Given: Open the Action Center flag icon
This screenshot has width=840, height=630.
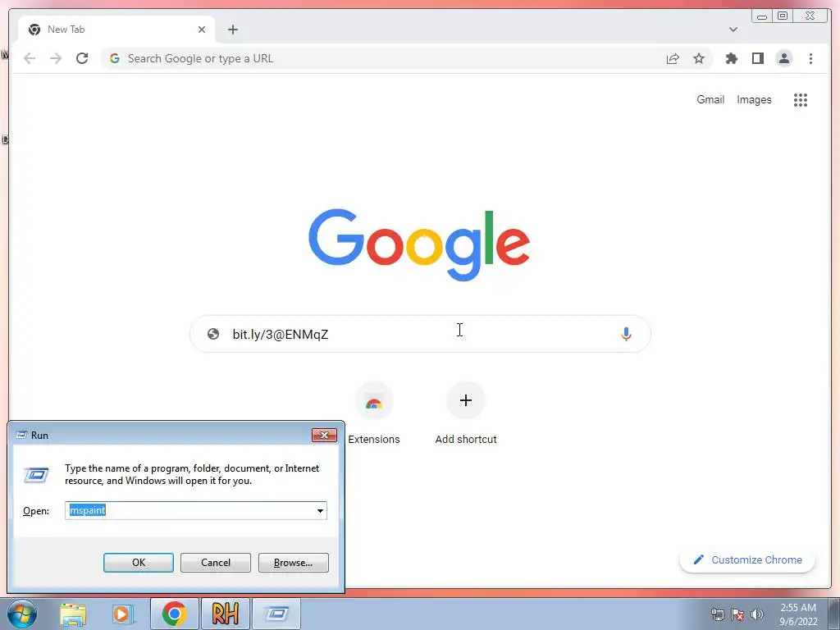Looking at the screenshot, I should point(737,614).
